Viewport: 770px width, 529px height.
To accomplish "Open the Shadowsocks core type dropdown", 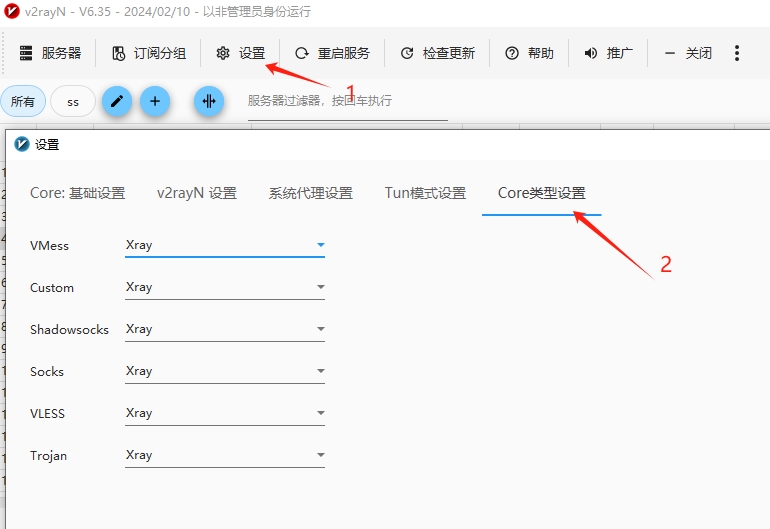I will tap(225, 329).
